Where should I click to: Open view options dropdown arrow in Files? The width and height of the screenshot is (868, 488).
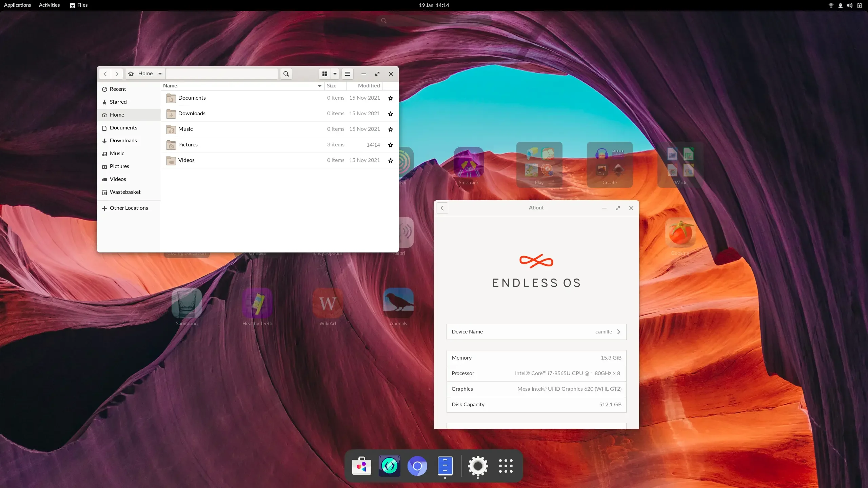click(335, 74)
